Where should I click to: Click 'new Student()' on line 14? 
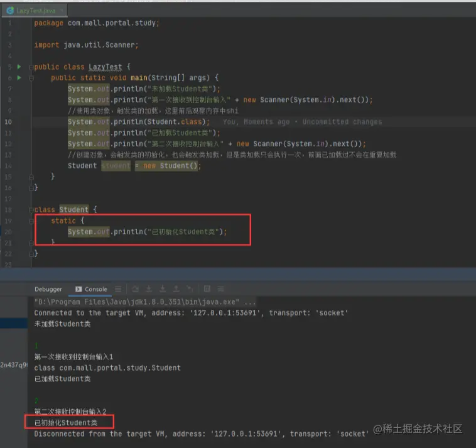(170, 166)
